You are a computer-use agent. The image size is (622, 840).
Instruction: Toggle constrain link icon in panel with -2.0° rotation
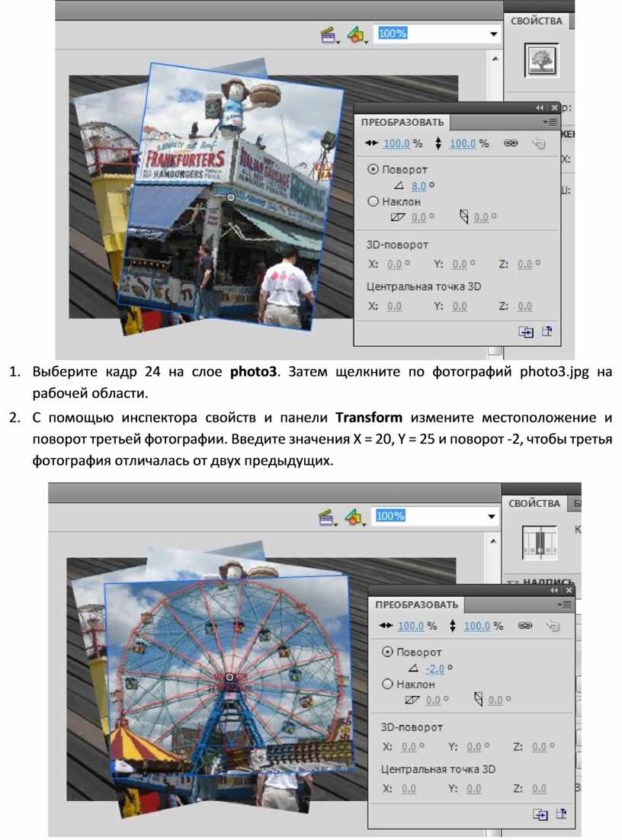point(525,625)
